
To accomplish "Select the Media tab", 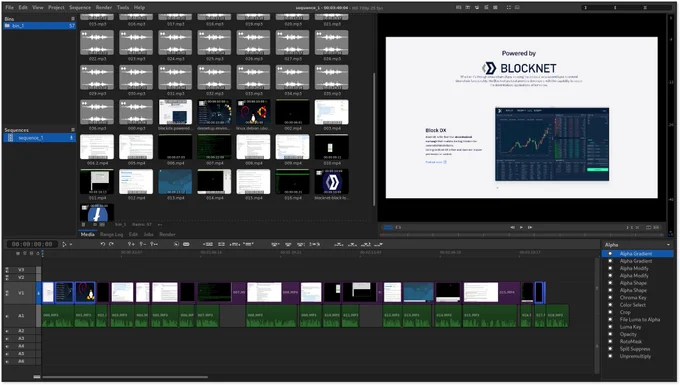I will (x=88, y=235).
